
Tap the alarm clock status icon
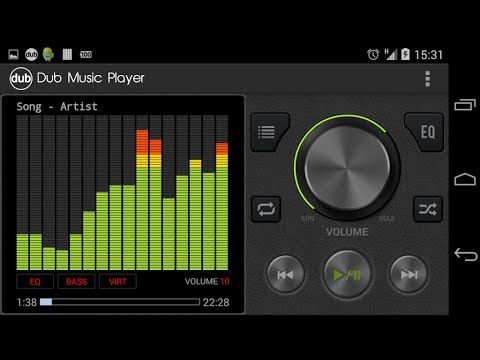coord(373,54)
